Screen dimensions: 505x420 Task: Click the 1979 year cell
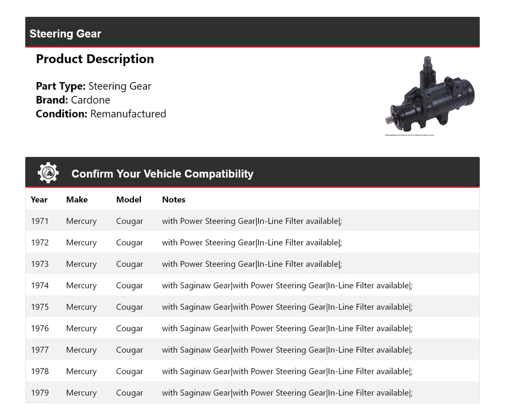39,393
